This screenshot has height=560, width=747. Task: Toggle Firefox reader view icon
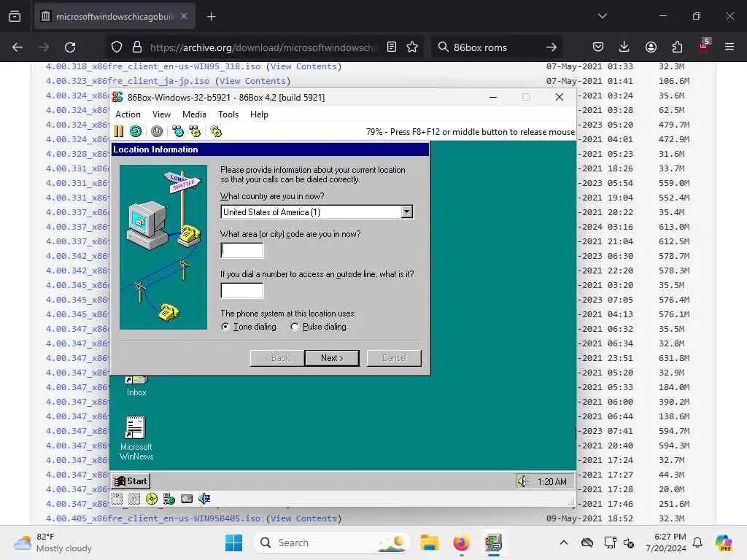392,47
